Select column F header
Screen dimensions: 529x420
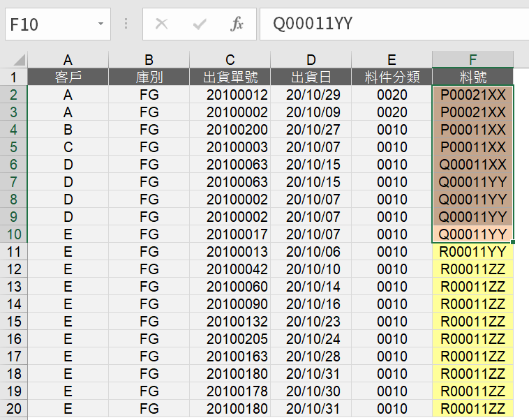[x=472, y=60]
